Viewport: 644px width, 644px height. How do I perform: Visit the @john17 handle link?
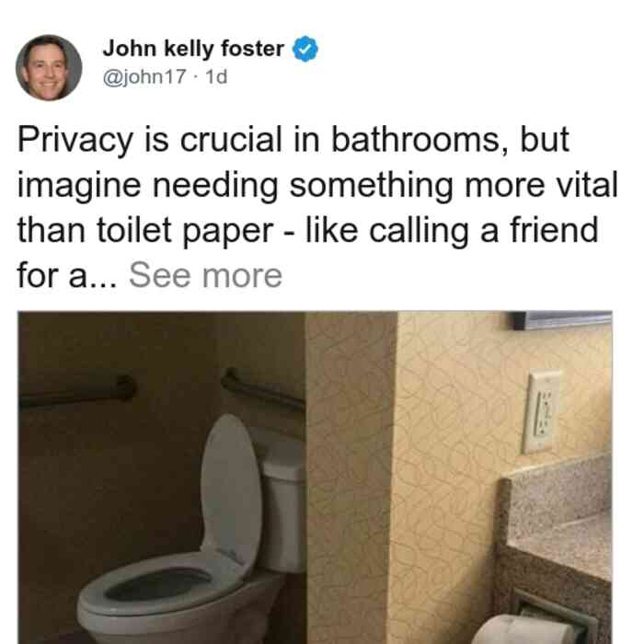coord(144,76)
